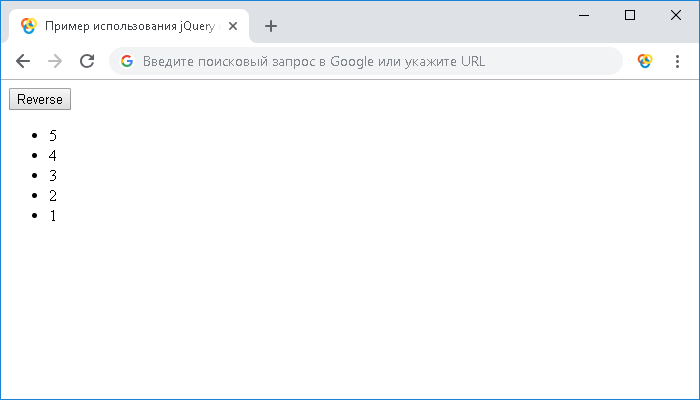This screenshot has height=400, width=700.
Task: Close the 'Пример использования jQuery' tab
Action: pos(233,26)
